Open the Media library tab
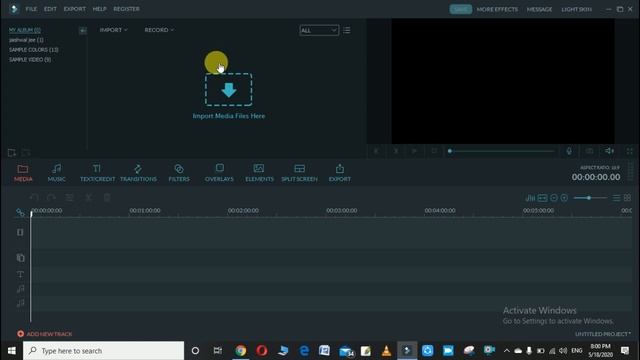This screenshot has width=640, height=360. (x=23, y=173)
